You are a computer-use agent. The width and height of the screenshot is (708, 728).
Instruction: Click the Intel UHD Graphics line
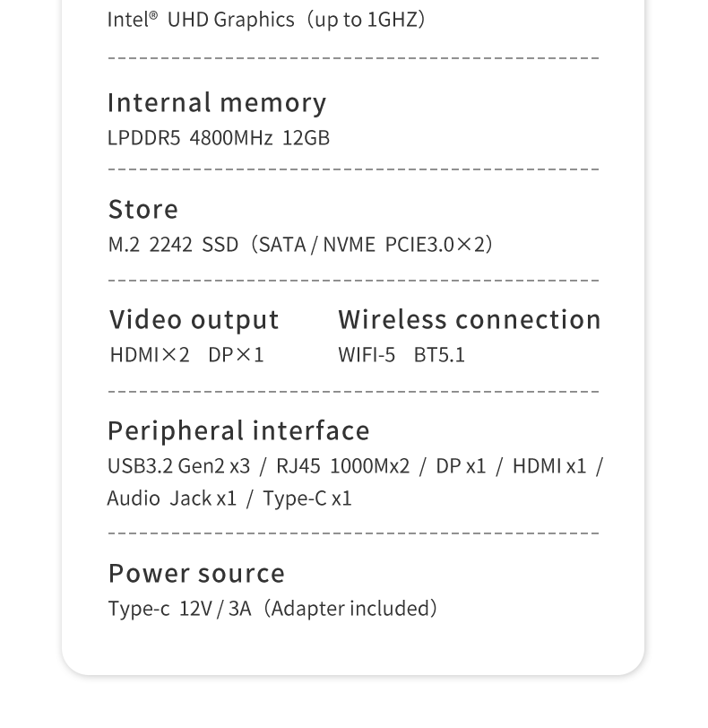(266, 20)
